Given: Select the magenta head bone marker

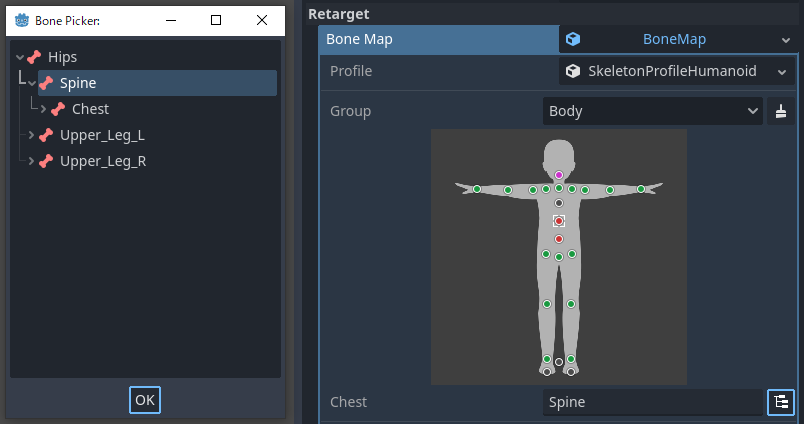Looking at the screenshot, I should point(559,175).
